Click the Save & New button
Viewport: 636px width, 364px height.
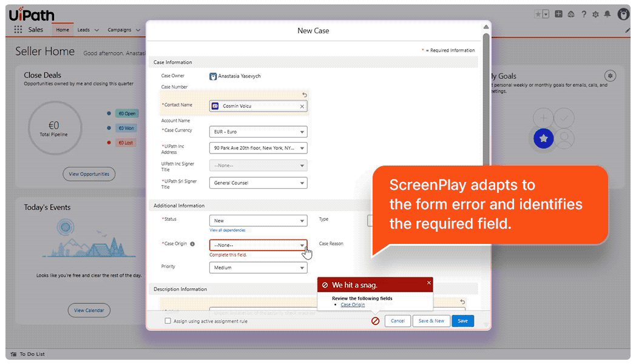[431, 320]
